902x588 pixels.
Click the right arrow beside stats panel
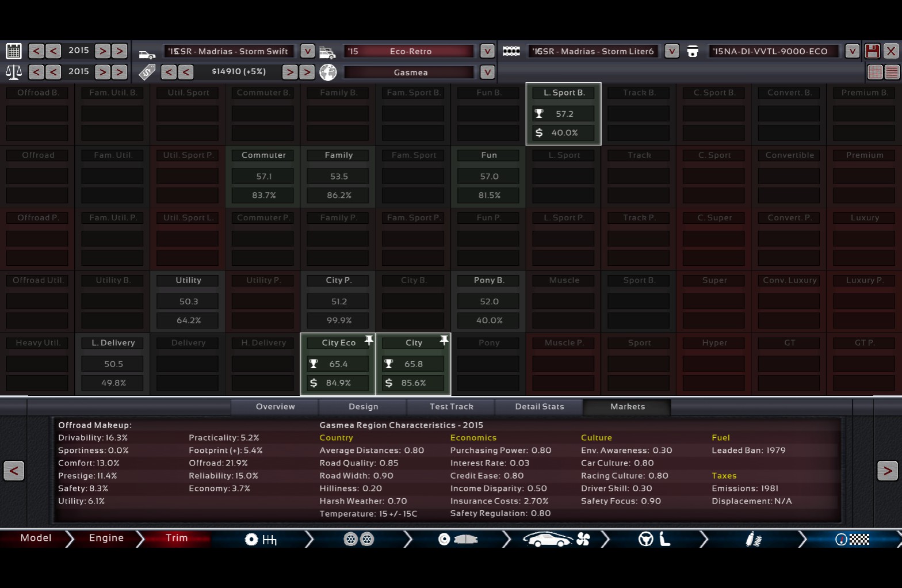click(887, 471)
